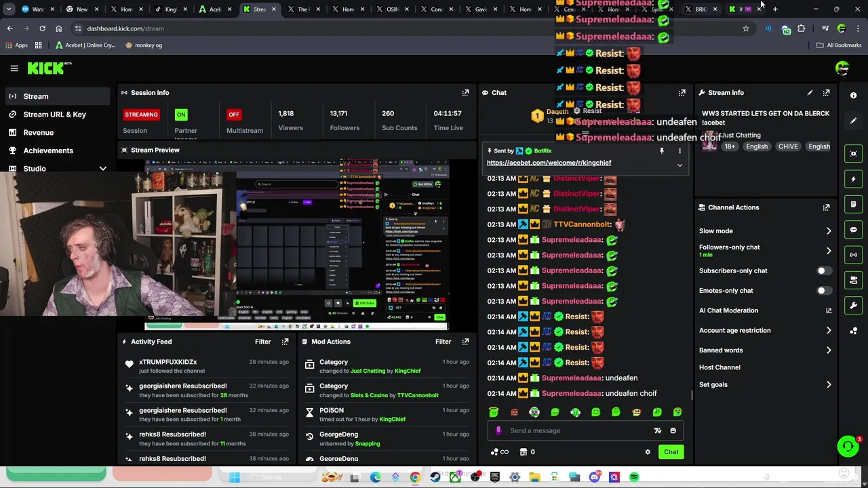This screenshot has height=488, width=868.
Task: Click the CHIVE stream tag
Action: [788, 146]
